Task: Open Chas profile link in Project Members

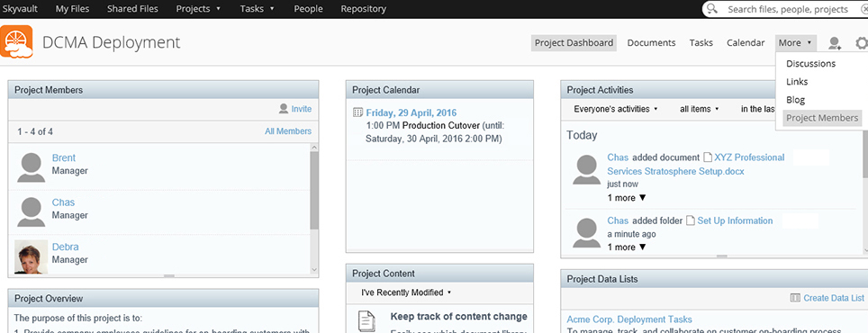Action: 63,202
